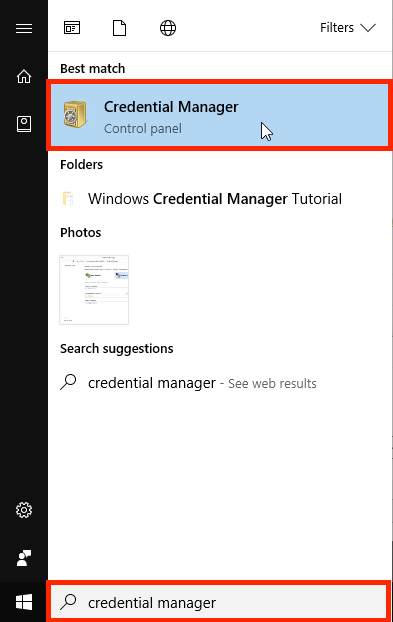Open the Settings gear icon

tap(24, 510)
